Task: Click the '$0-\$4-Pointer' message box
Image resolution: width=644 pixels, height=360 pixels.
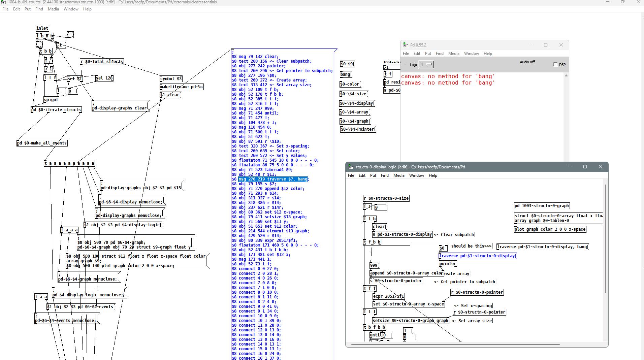Action: [358, 129]
